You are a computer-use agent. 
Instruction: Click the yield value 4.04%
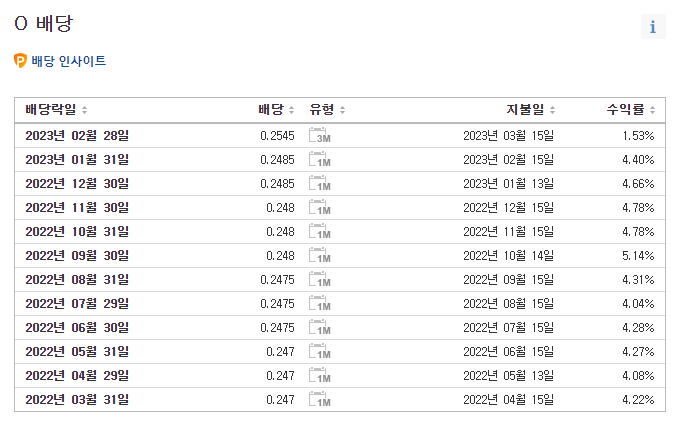coord(638,304)
